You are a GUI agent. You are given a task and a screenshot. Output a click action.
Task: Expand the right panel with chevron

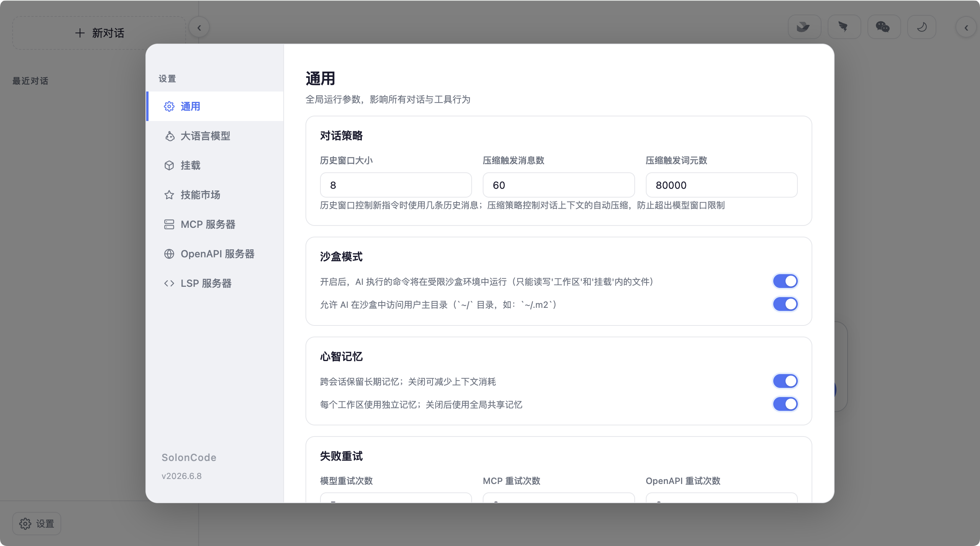[x=966, y=28]
